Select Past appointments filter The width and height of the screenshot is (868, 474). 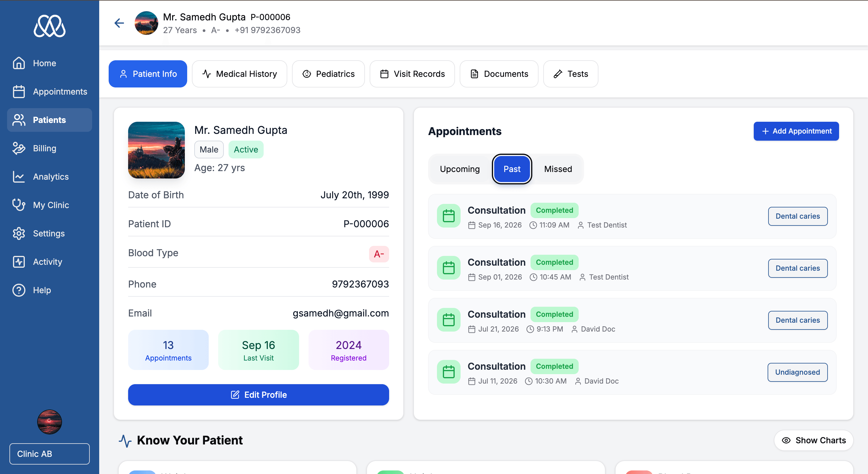pyautogui.click(x=512, y=169)
